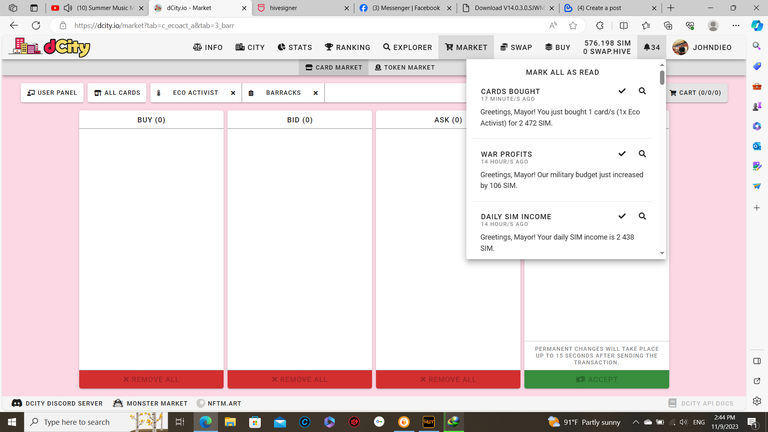Go back with the browser back arrow
The height and width of the screenshot is (432, 768).
(14, 25)
